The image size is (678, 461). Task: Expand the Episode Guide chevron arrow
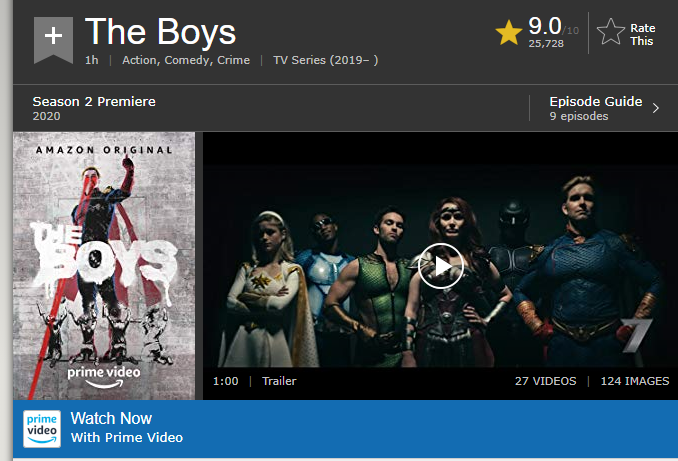coord(656,108)
